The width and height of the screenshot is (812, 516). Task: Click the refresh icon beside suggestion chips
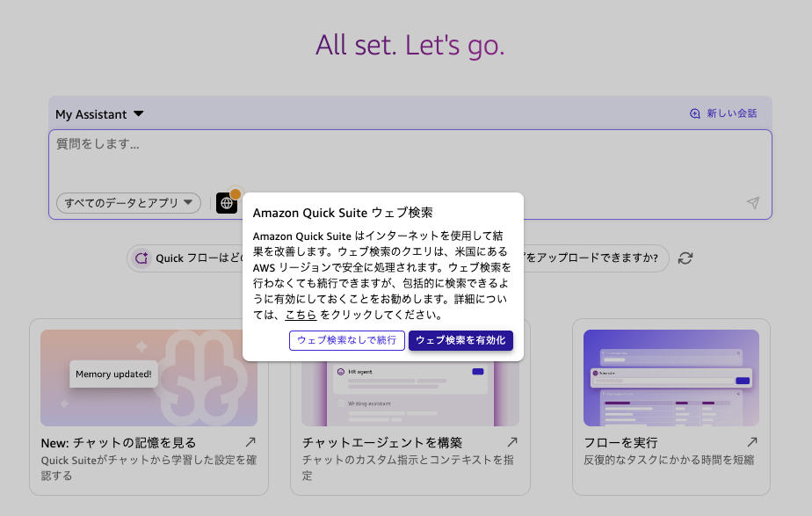(684, 258)
